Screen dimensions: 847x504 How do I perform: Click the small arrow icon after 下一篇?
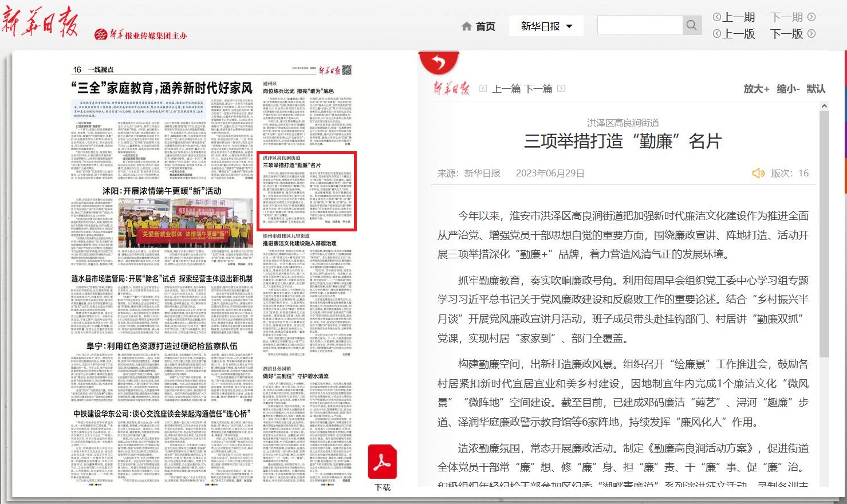561,88
